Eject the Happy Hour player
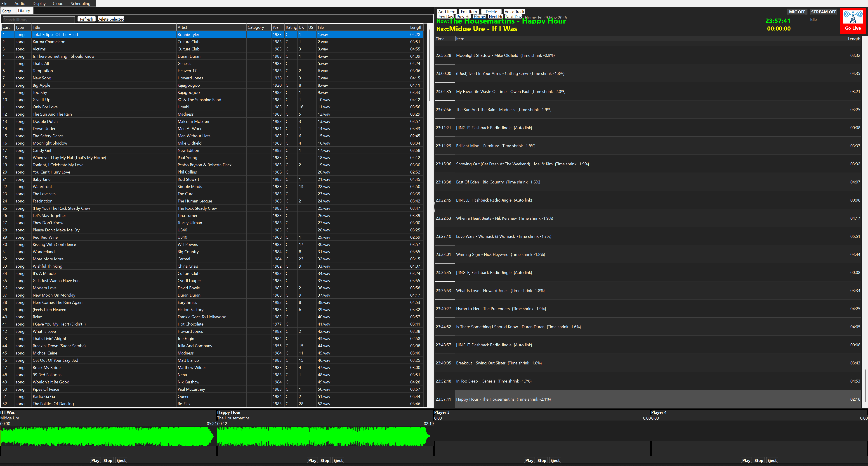 (x=338, y=460)
